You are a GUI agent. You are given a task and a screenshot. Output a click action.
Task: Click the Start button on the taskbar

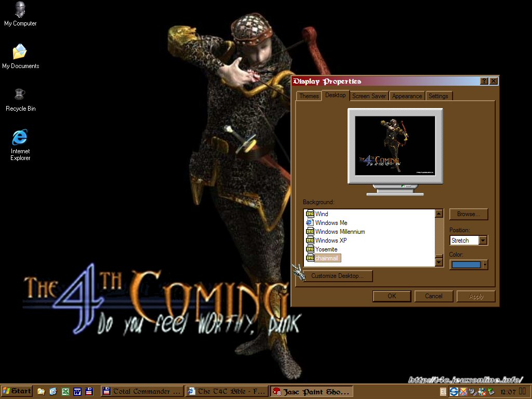(17, 391)
